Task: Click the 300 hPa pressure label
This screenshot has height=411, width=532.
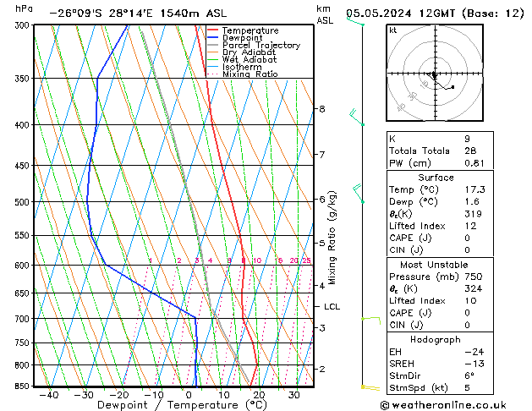Action: click(24, 25)
